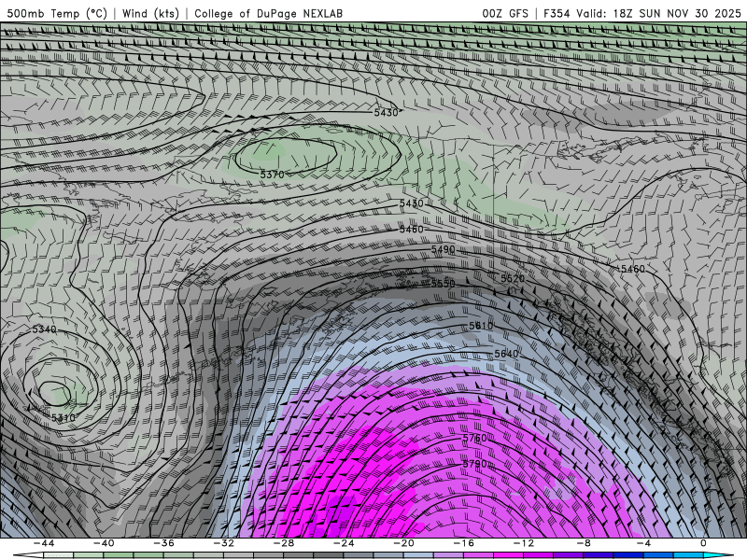The height and width of the screenshot is (560, 747).
Task: Click the 5310 contour label
Action: [x=63, y=418]
